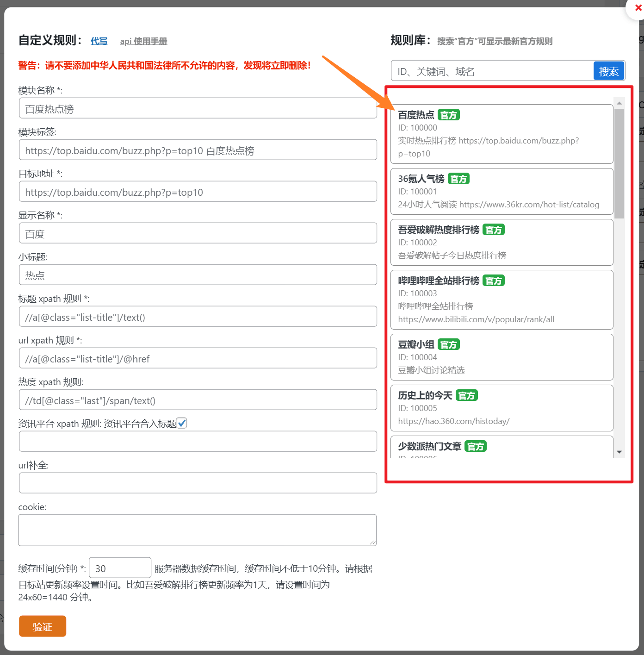Click the 官方 badge next to 百度热点
644x655 pixels.
point(448,115)
